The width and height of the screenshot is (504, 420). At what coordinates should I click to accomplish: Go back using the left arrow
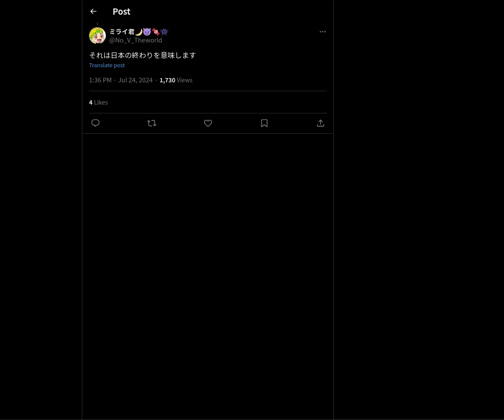(x=93, y=12)
